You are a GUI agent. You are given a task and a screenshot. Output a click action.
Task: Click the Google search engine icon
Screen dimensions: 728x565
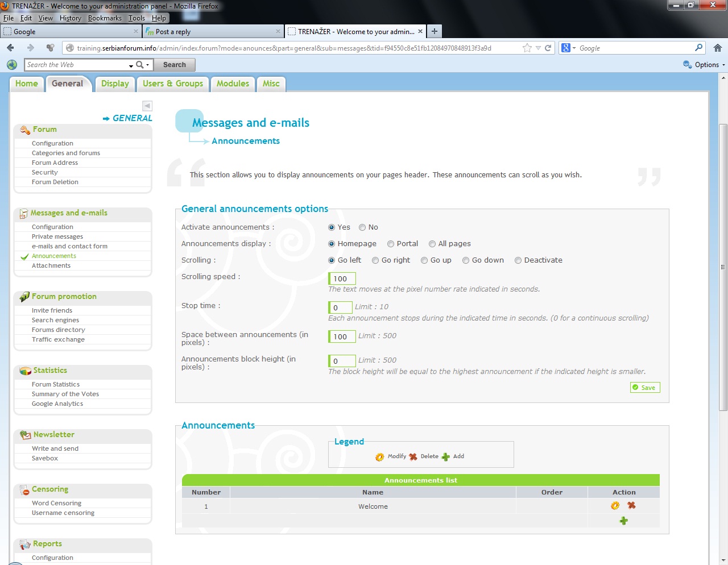565,48
